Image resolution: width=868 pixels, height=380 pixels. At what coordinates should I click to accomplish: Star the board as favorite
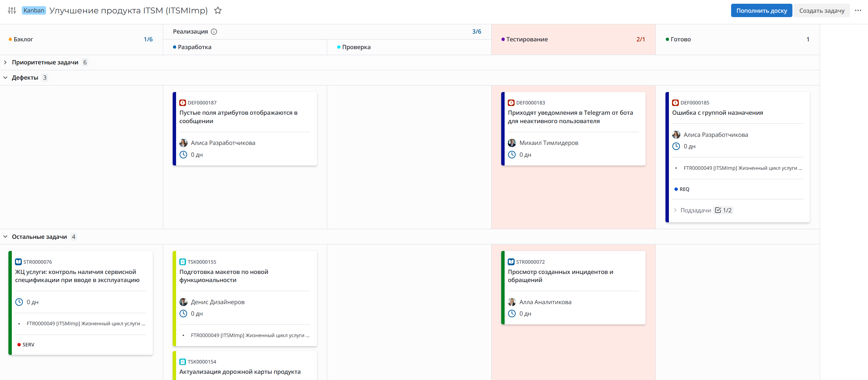[218, 11]
